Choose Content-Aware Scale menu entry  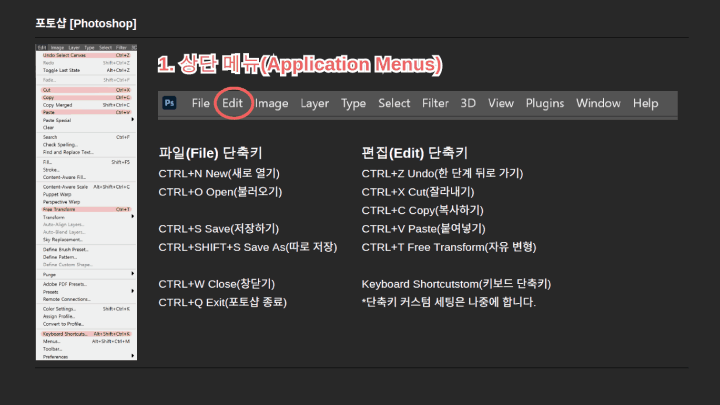click(86, 187)
